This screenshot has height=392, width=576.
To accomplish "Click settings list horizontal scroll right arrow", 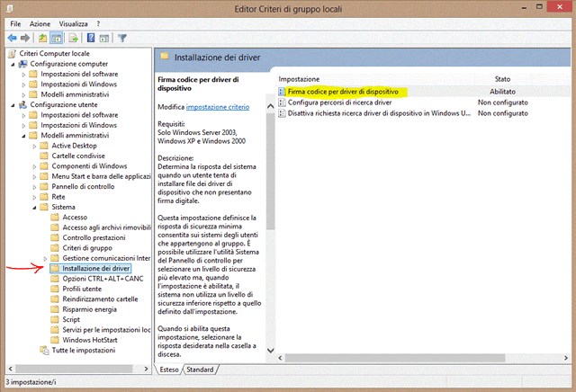I will pos(566,358).
